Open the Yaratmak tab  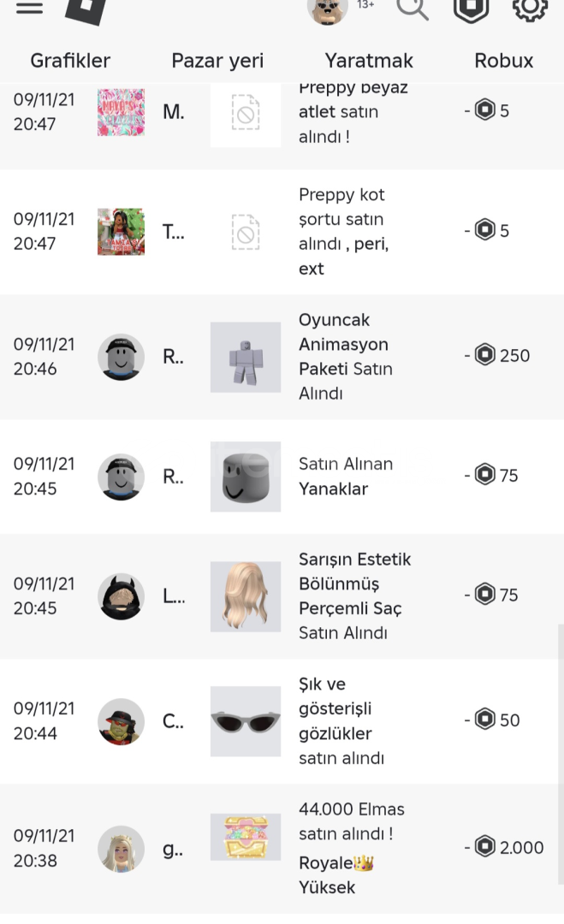pos(369,61)
